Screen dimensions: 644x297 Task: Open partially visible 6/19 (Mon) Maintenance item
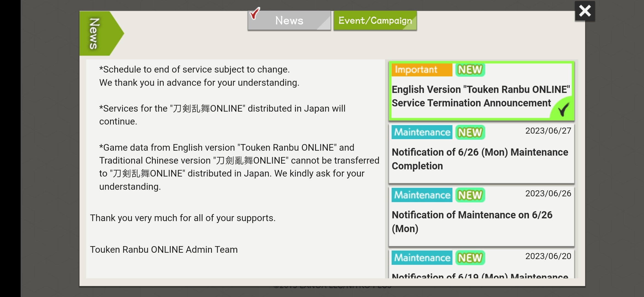tap(481, 264)
